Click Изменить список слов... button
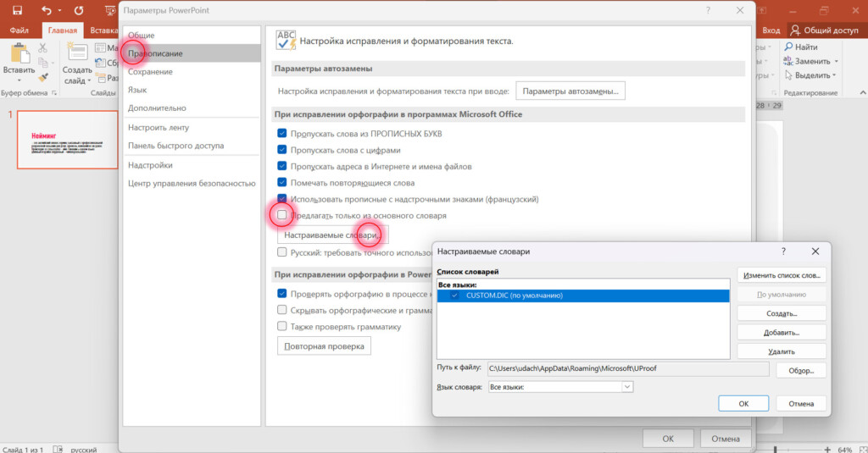 click(781, 275)
